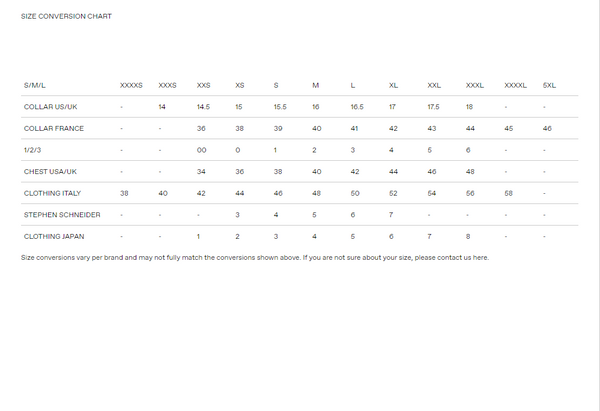Click Clothing Italy XXXXS value 38
The height and width of the screenshot is (411, 600).
124,192
